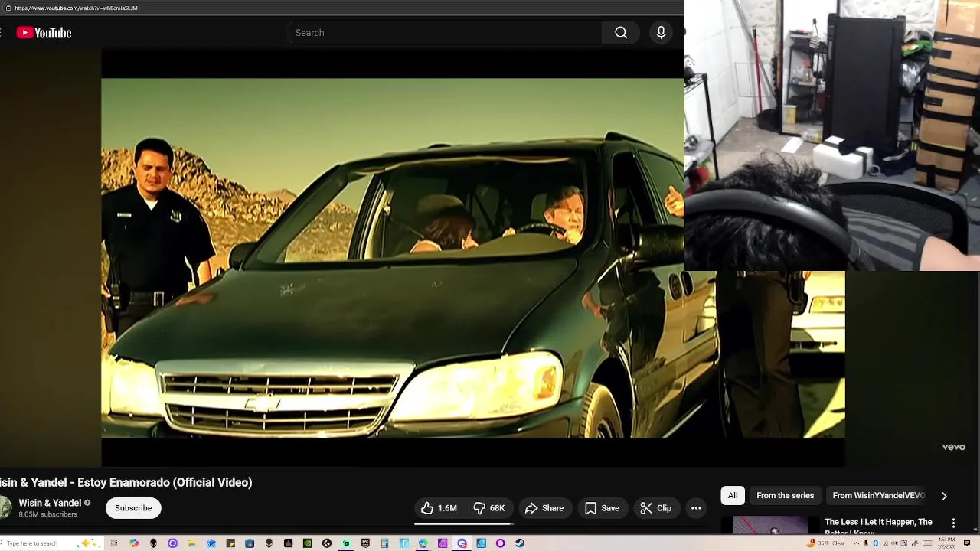Open the Steam taskbar icon
980x551 pixels.
pyautogui.click(x=520, y=543)
